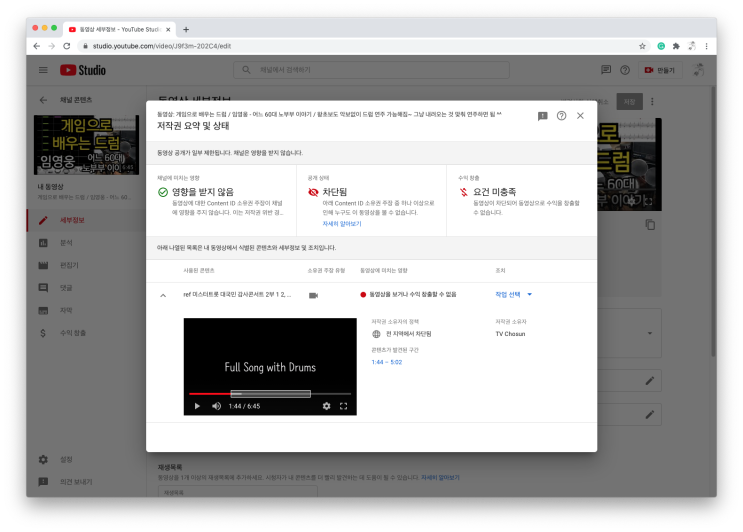Open the Studio hamburger menu
This screenshot has width=743, height=532.
click(x=43, y=70)
